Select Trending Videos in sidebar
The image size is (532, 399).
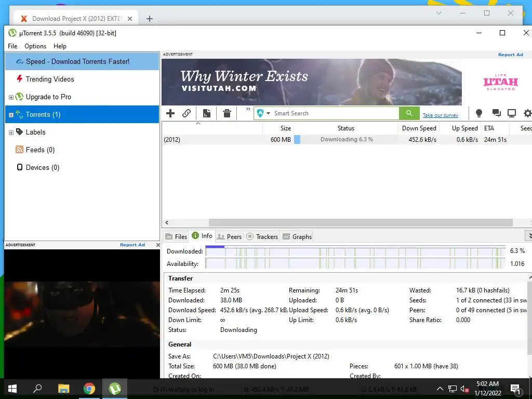(82, 79)
